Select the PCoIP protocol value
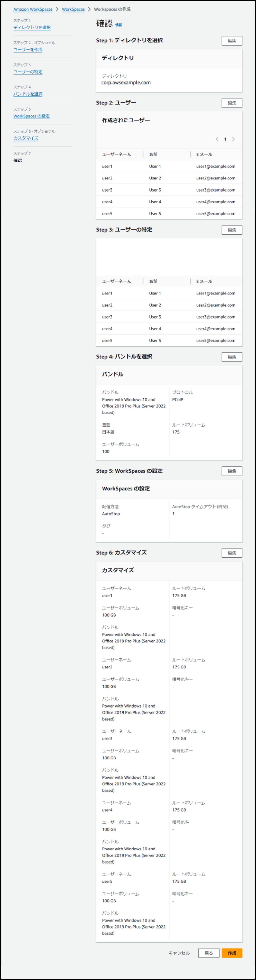Screen dimensions: 256x980 [x=178, y=400]
